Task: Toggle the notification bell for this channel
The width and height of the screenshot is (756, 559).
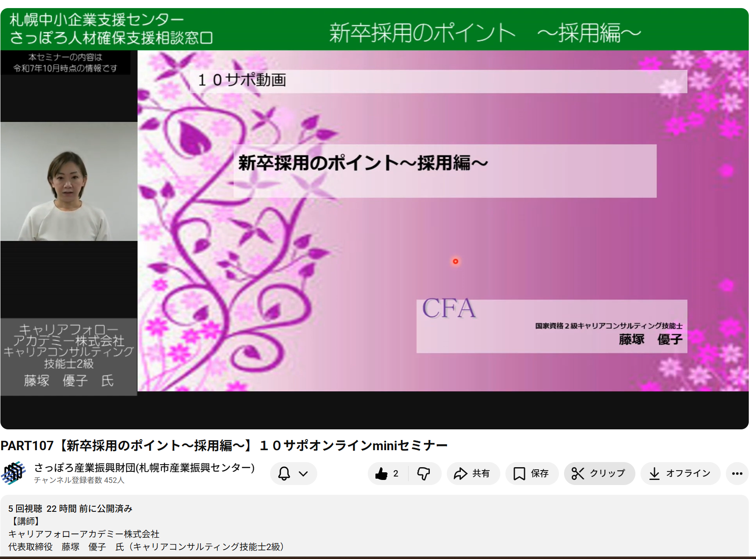Action: pos(284,474)
